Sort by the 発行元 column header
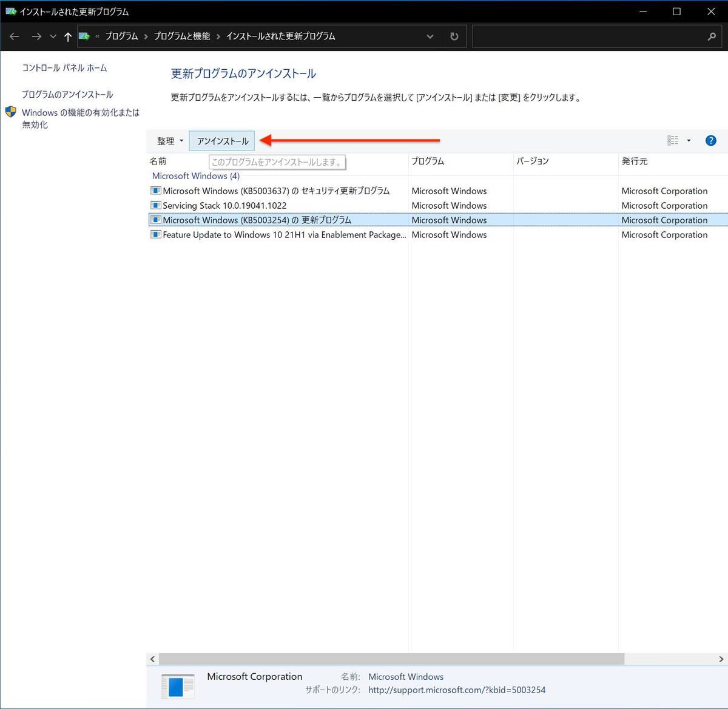 (635, 161)
